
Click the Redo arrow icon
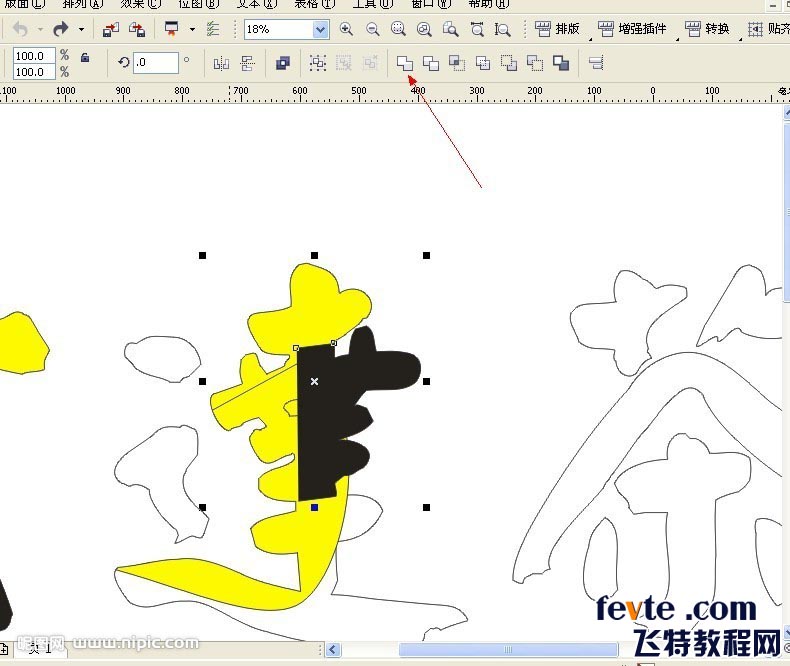[61, 29]
